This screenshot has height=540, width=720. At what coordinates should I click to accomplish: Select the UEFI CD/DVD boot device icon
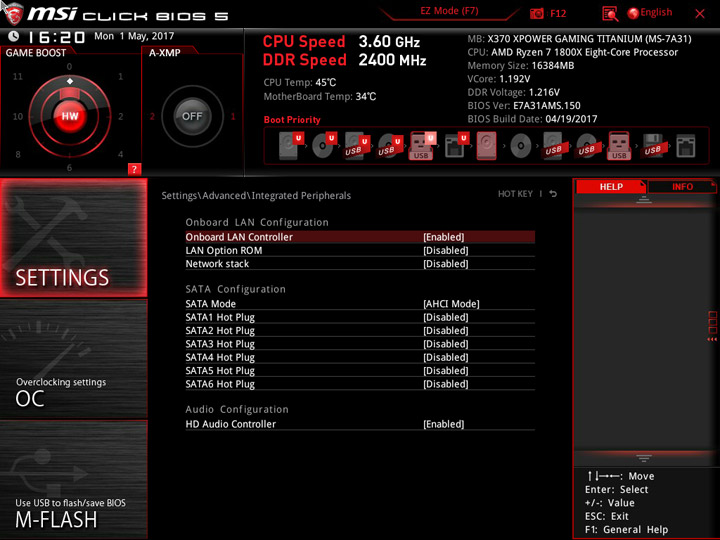(324, 146)
